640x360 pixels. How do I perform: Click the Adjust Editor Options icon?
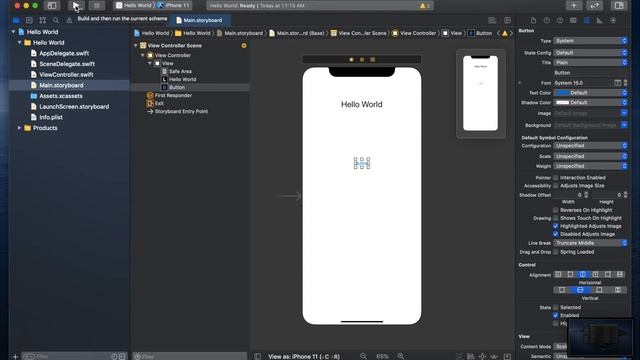pyautogui.click(x=492, y=20)
